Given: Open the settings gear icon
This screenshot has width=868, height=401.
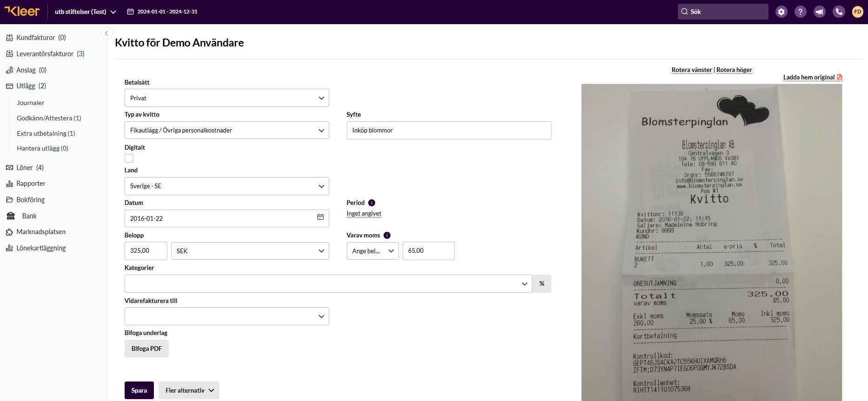Looking at the screenshot, I should click(x=781, y=12).
